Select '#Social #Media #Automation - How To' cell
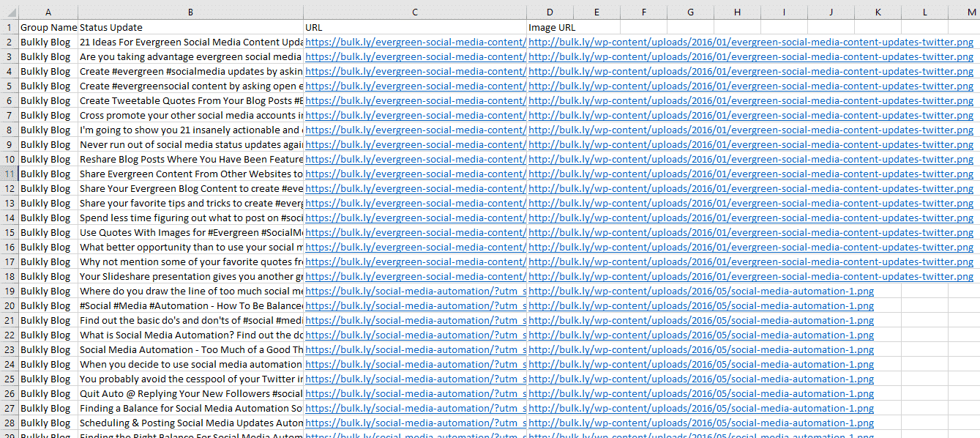This screenshot has height=438, width=980. (x=190, y=305)
